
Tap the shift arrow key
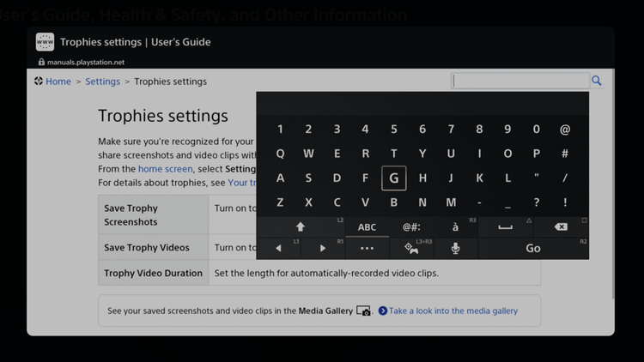pyautogui.click(x=301, y=227)
